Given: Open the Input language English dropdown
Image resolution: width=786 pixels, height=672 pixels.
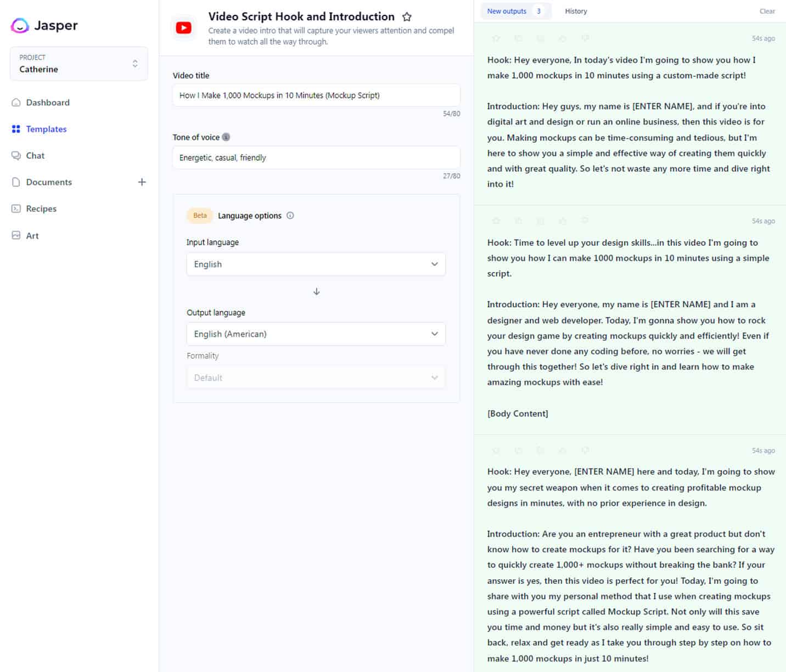Looking at the screenshot, I should (316, 264).
